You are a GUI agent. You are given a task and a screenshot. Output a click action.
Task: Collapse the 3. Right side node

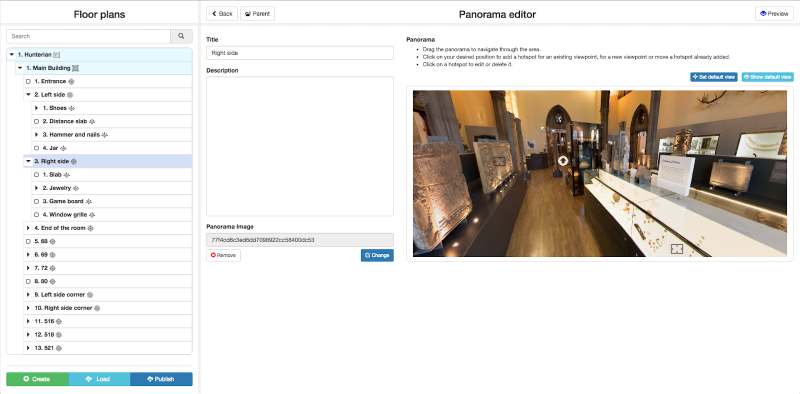click(28, 161)
